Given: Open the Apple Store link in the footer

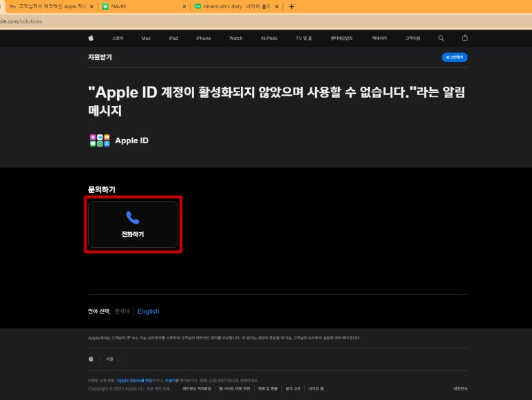Looking at the screenshot, I should point(134,380).
